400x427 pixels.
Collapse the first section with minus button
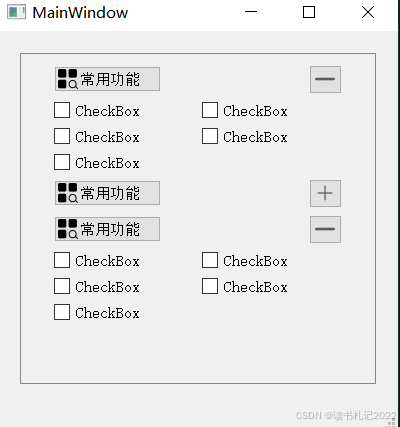[325, 79]
